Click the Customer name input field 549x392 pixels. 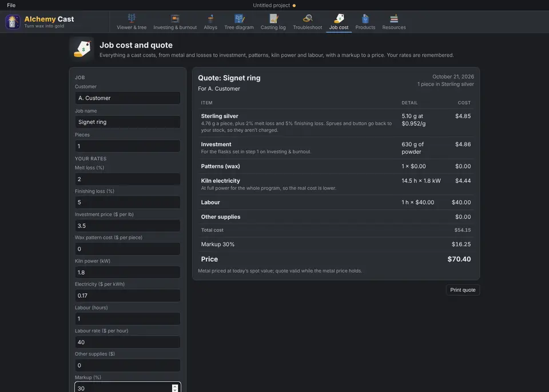[x=128, y=98]
